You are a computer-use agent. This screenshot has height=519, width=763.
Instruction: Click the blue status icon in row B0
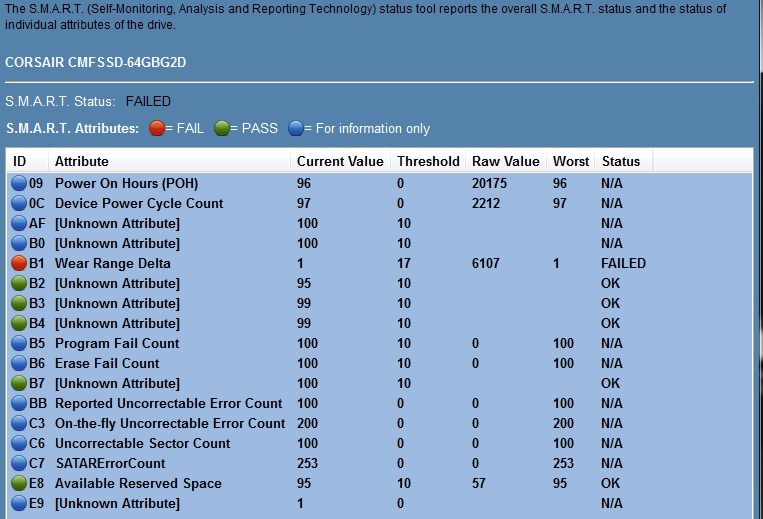[x=19, y=243]
